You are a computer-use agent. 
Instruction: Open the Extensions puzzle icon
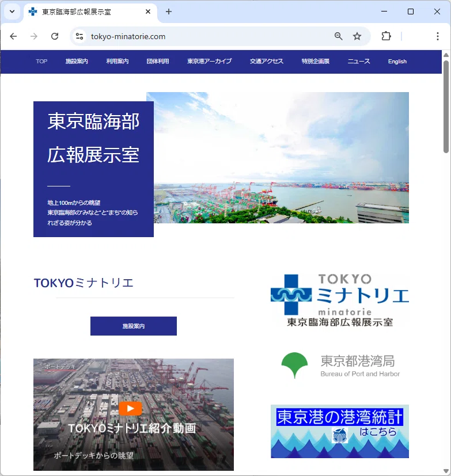(x=386, y=36)
